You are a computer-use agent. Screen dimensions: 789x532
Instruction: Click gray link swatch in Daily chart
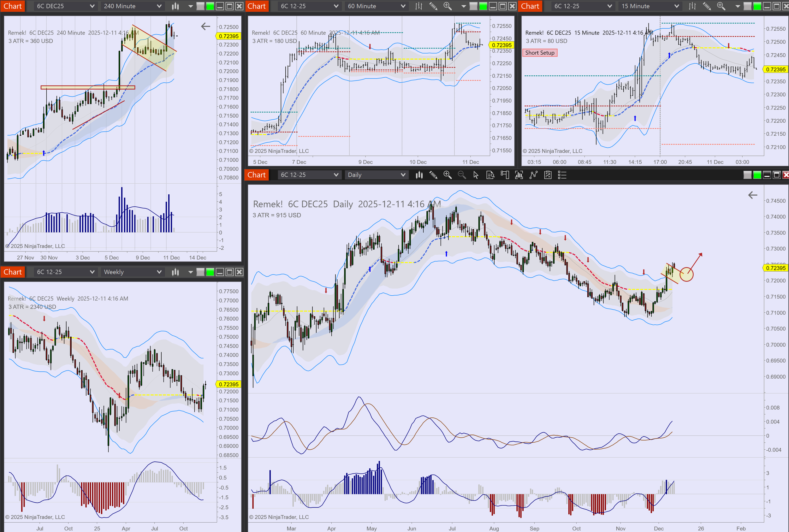[x=748, y=175]
